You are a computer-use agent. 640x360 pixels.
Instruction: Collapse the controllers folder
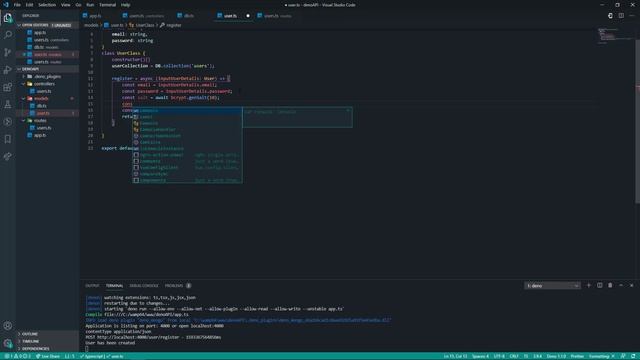click(47, 84)
